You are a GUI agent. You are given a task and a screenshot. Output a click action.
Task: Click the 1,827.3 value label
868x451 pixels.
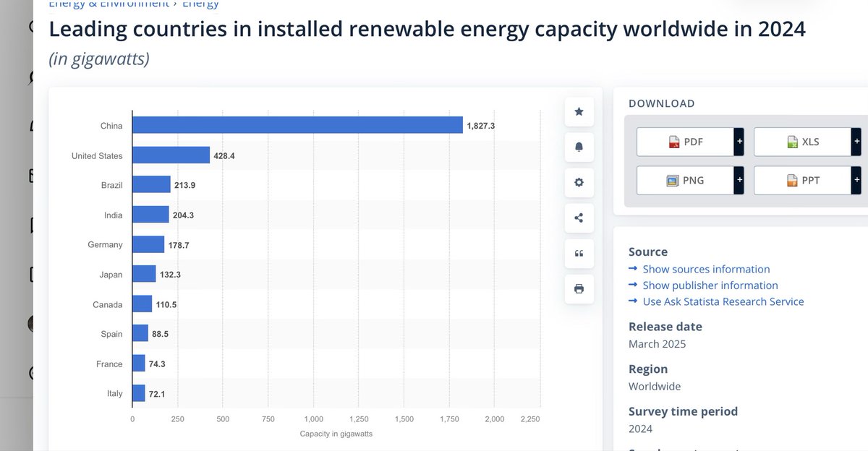coord(481,126)
